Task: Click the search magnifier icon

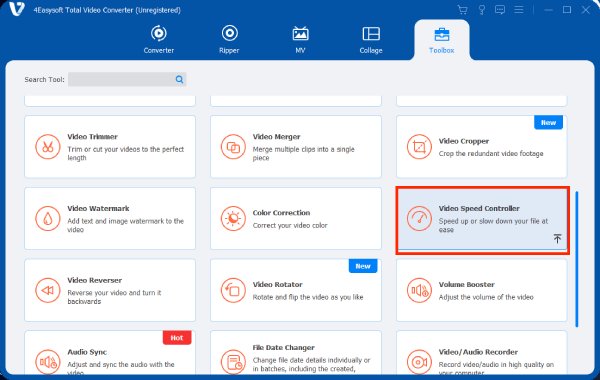Action: 179,79
